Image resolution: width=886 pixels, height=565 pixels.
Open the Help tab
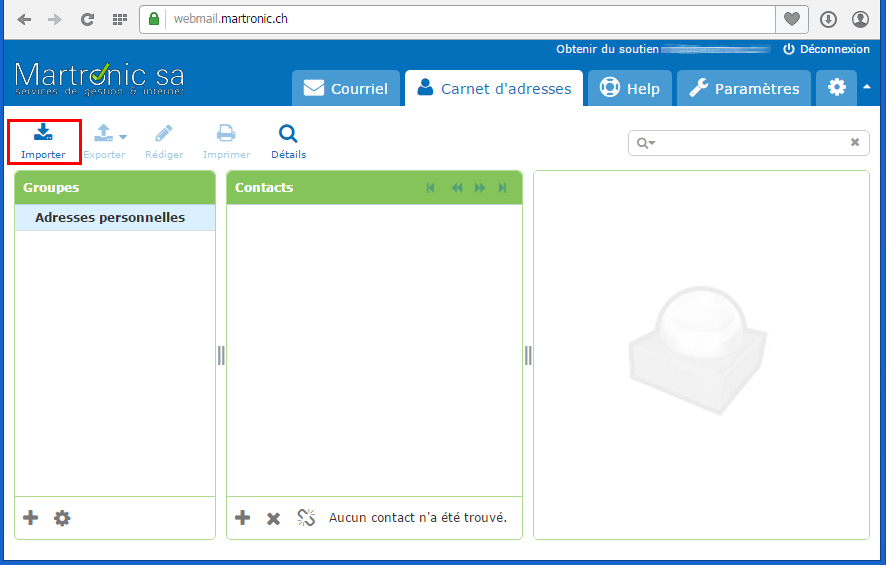click(x=630, y=88)
